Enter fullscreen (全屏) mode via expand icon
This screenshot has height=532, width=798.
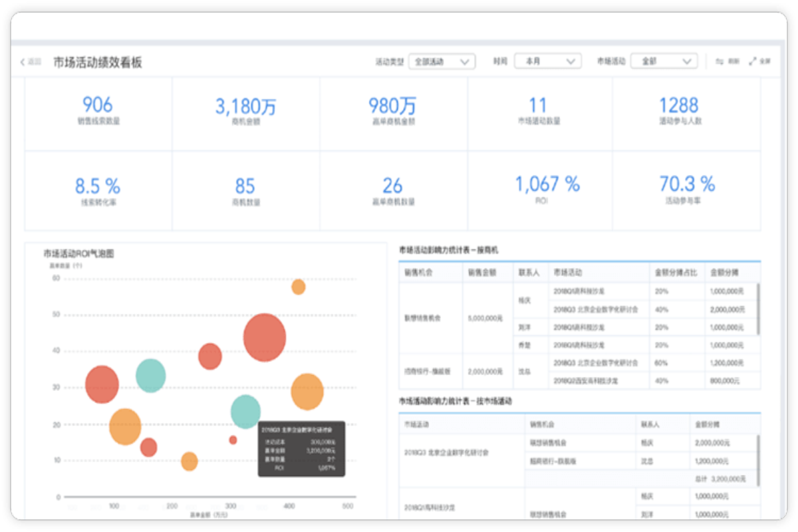click(753, 61)
